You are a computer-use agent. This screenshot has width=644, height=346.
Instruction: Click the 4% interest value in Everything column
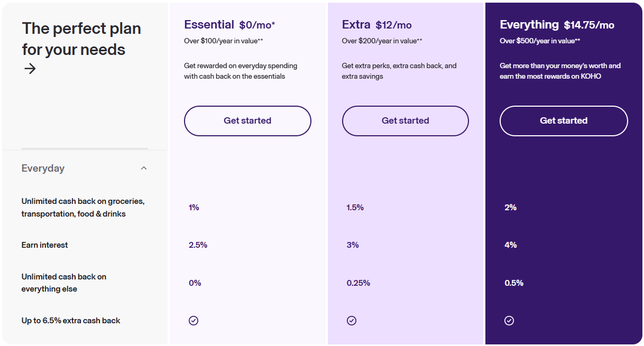[x=510, y=245]
